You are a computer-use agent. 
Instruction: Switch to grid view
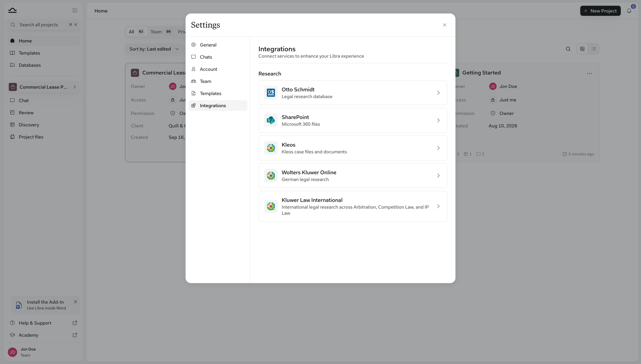click(582, 49)
